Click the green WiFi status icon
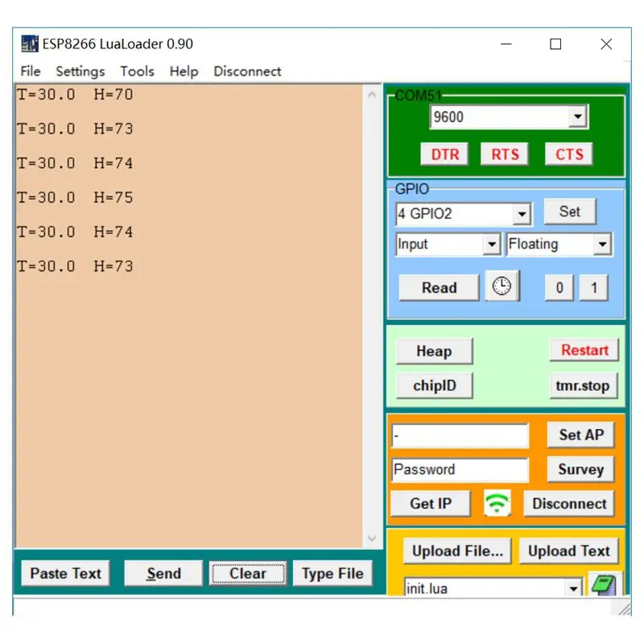This screenshot has height=644, width=644. [497, 502]
